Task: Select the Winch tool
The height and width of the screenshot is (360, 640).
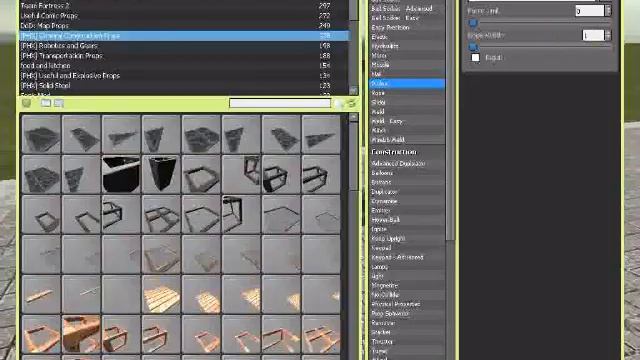Action: point(407,131)
